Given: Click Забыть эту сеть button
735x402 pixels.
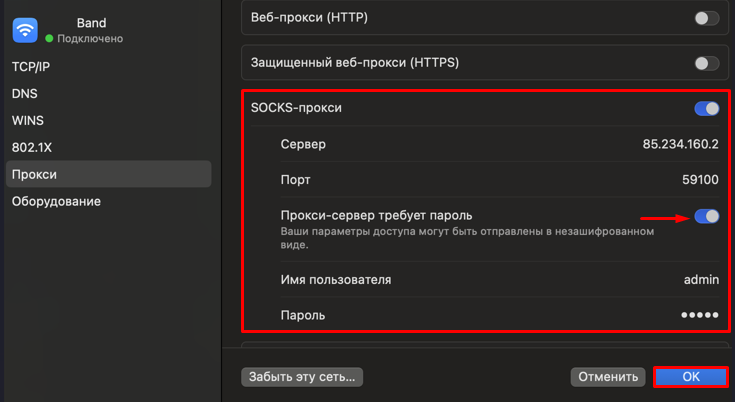Looking at the screenshot, I should pyautogui.click(x=302, y=377).
